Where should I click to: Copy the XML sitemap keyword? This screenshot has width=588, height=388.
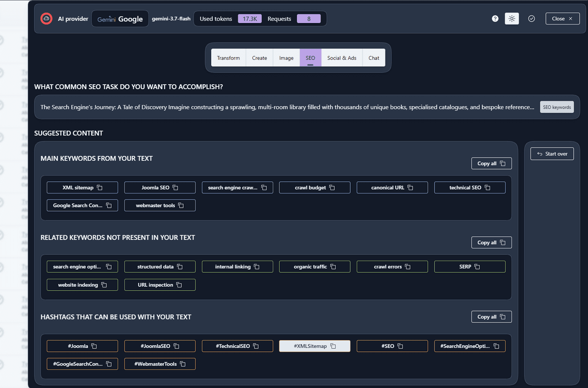pos(82,188)
